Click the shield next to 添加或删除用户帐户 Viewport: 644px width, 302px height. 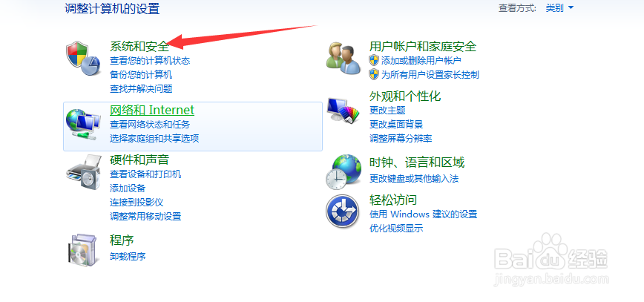point(373,60)
